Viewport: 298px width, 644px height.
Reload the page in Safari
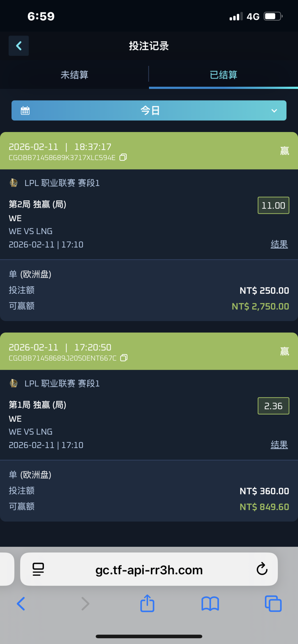[262, 569]
